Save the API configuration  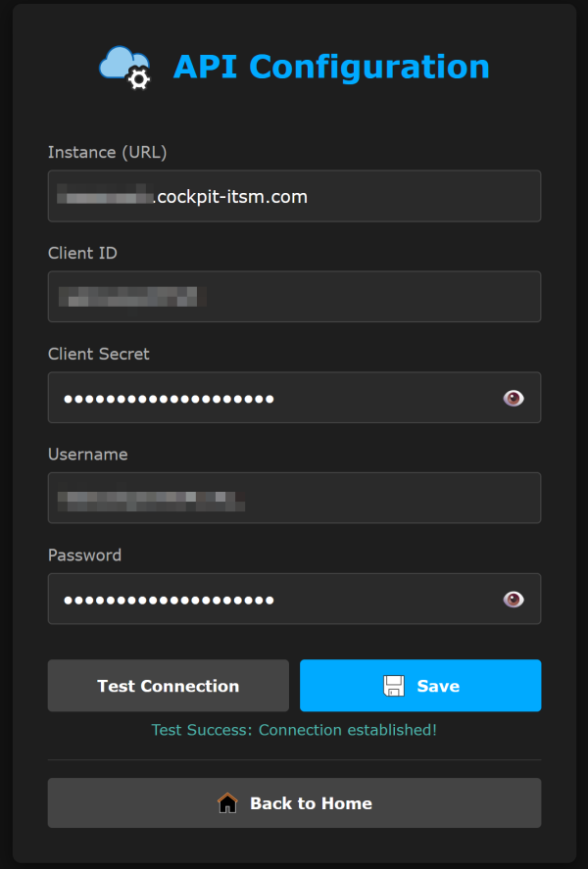(x=420, y=686)
